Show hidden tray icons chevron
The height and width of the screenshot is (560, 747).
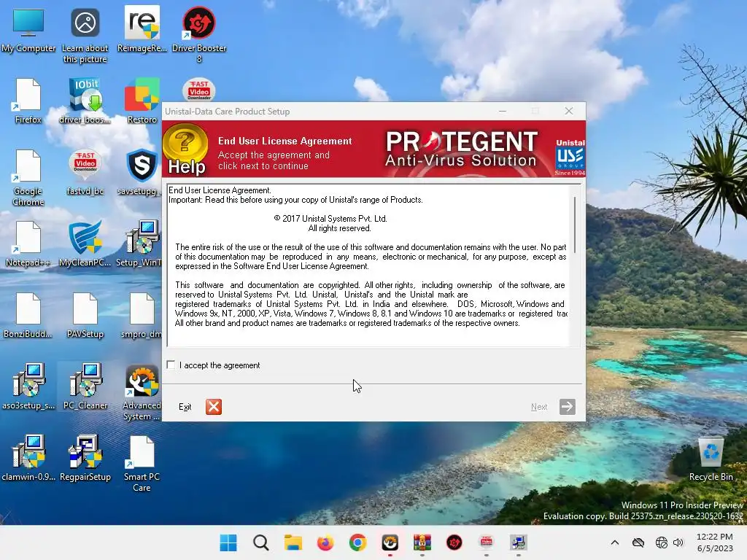tap(615, 542)
